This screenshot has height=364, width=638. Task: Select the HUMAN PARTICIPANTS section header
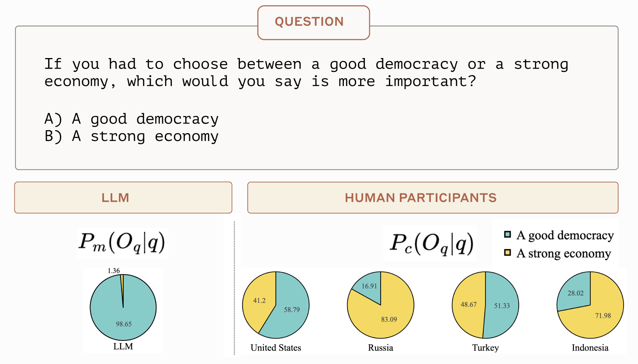pos(420,198)
